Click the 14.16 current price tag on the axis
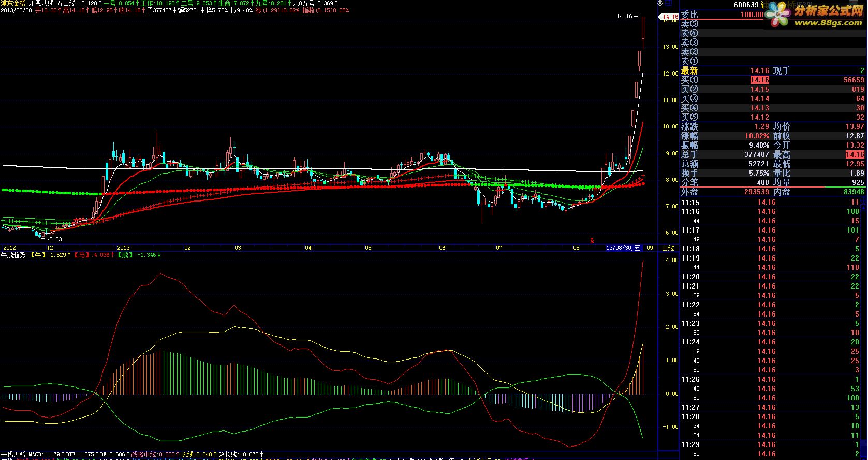The image size is (868, 460). [668, 17]
